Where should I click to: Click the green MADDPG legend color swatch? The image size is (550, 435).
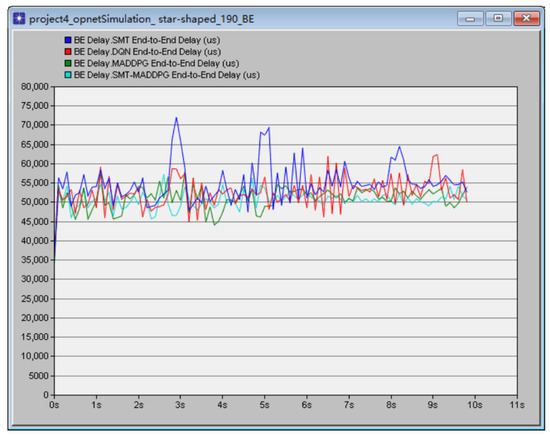pos(68,63)
